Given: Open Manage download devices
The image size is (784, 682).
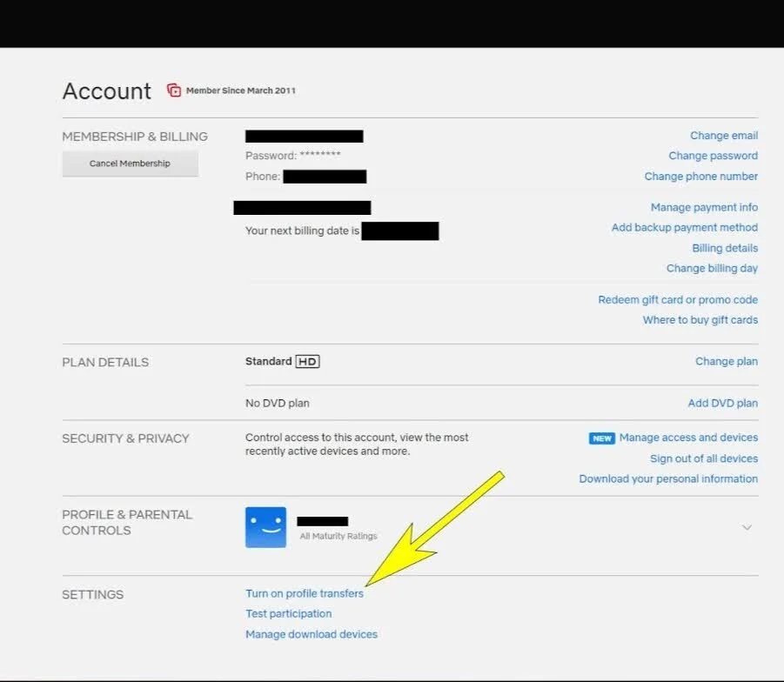Looking at the screenshot, I should click(x=311, y=635).
